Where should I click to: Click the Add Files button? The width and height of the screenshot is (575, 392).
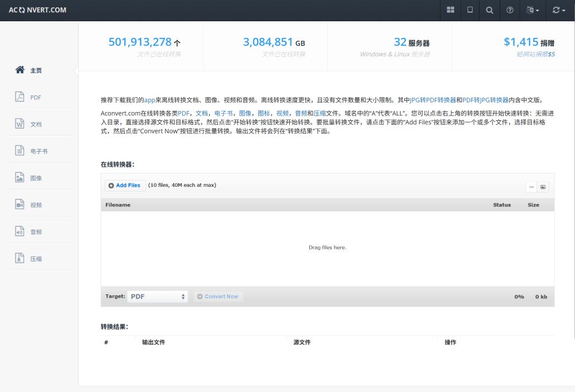(124, 185)
